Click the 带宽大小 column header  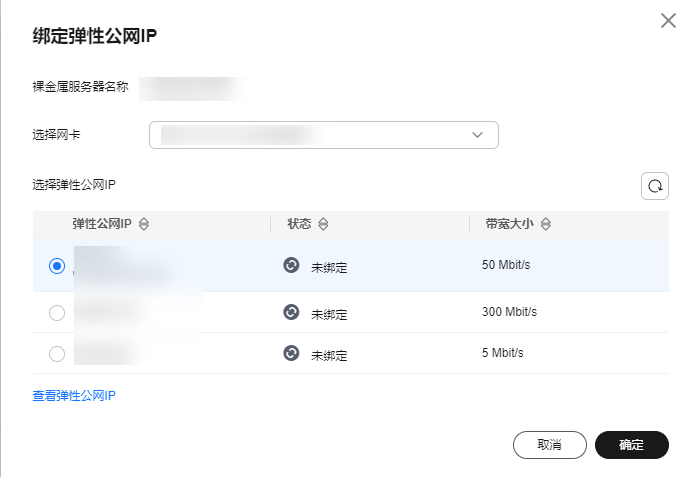[509, 224]
